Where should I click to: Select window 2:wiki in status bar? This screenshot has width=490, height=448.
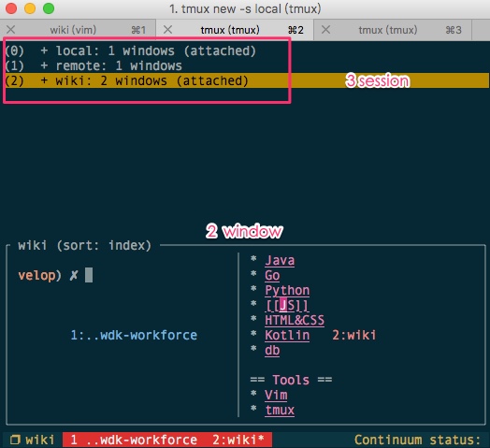(238, 440)
